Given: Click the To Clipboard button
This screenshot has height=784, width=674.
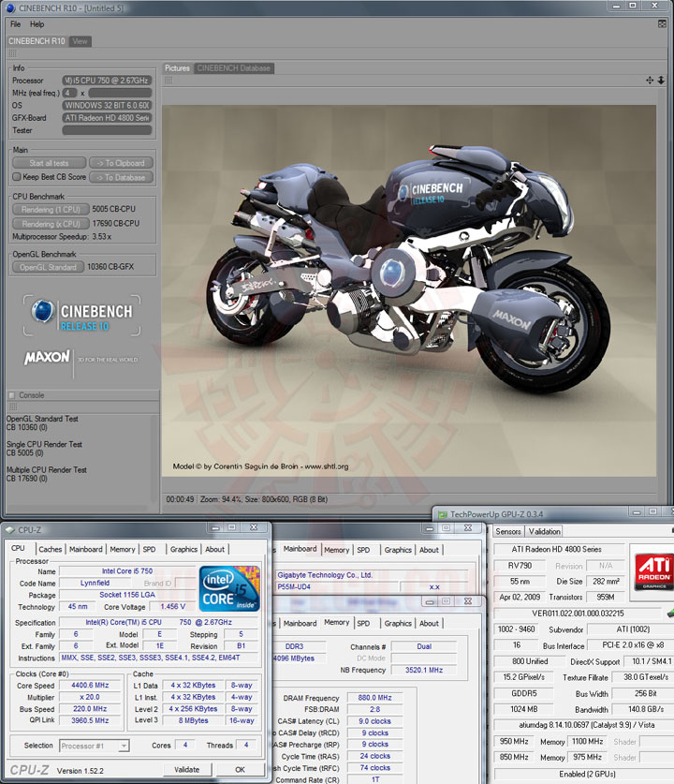Looking at the screenshot, I should (x=121, y=163).
